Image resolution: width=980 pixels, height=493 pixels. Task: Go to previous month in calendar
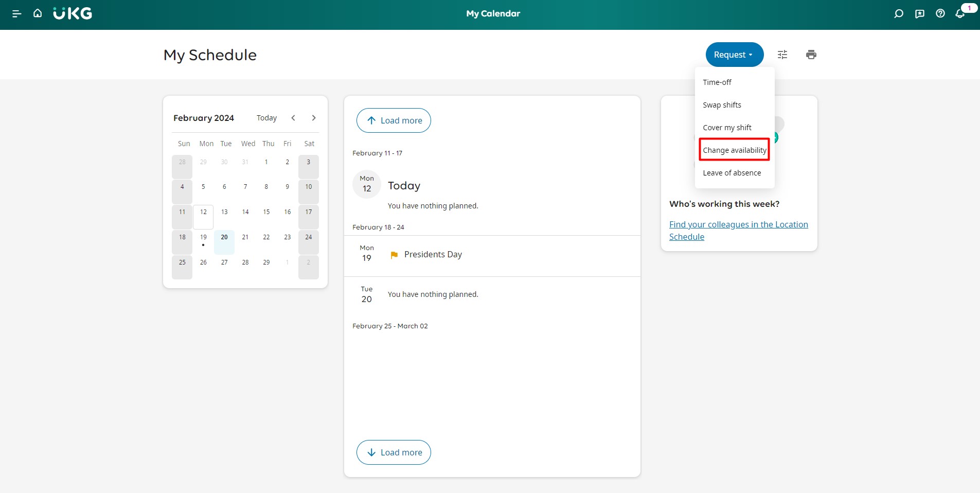(x=293, y=118)
